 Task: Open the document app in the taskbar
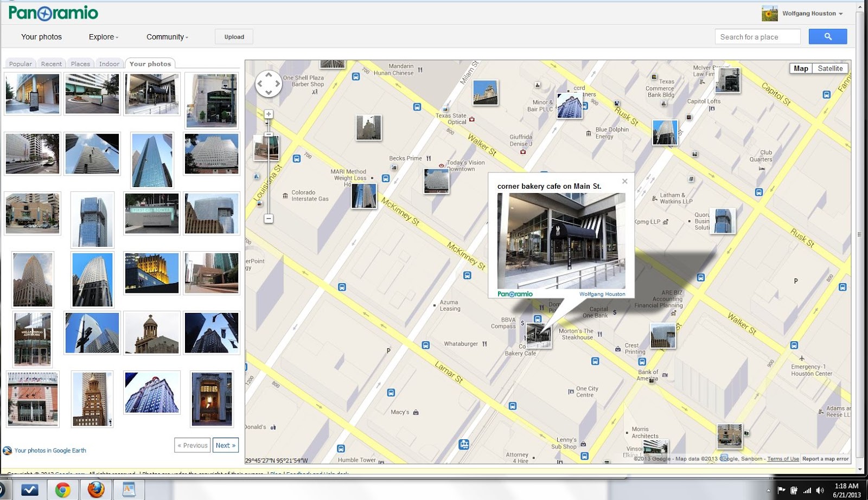point(129,490)
